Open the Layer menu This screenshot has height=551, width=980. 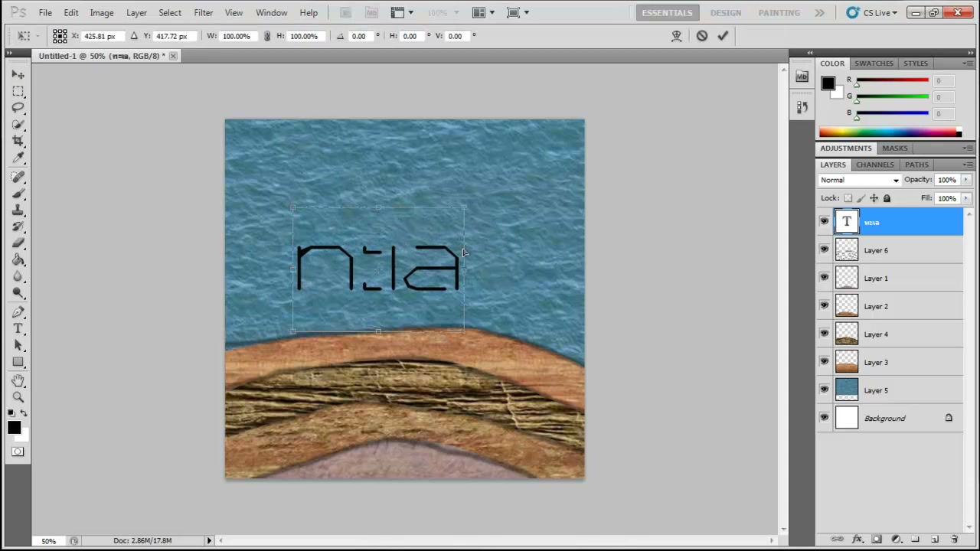point(136,13)
